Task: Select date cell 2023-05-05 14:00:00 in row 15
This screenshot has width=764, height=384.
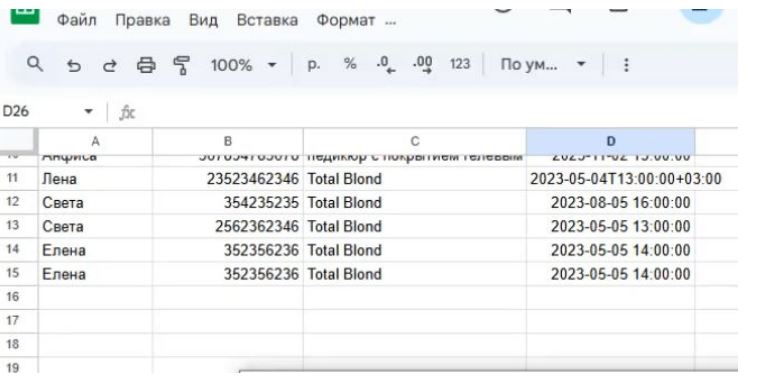Action: pyautogui.click(x=611, y=274)
